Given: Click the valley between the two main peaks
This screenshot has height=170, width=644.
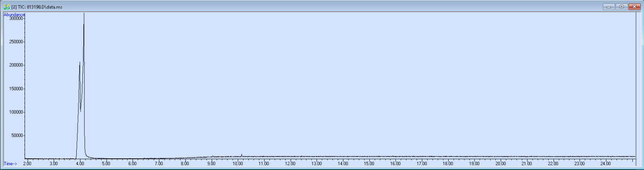Looking at the screenshot, I should [81, 111].
